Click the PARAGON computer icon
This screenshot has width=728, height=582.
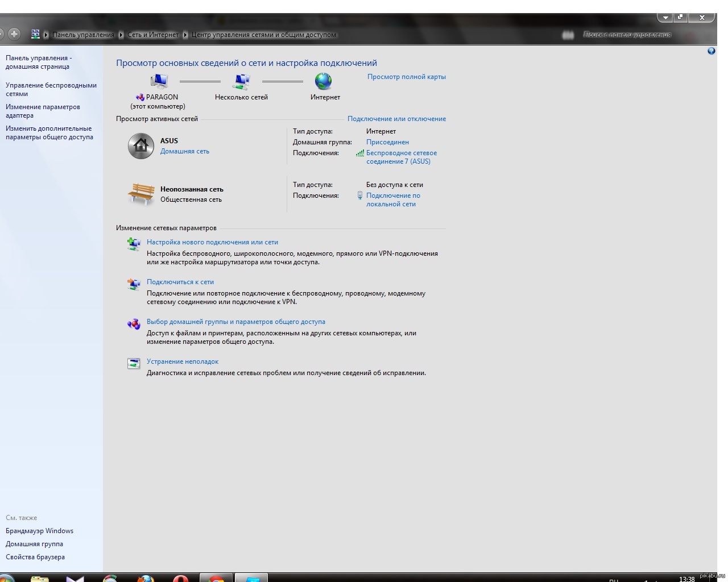pos(159,82)
